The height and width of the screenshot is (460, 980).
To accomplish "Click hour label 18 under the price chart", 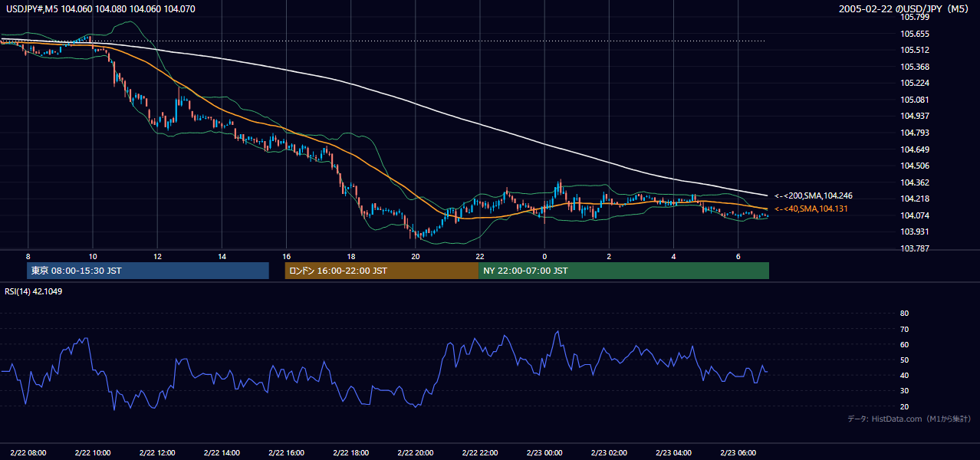I will (350, 255).
